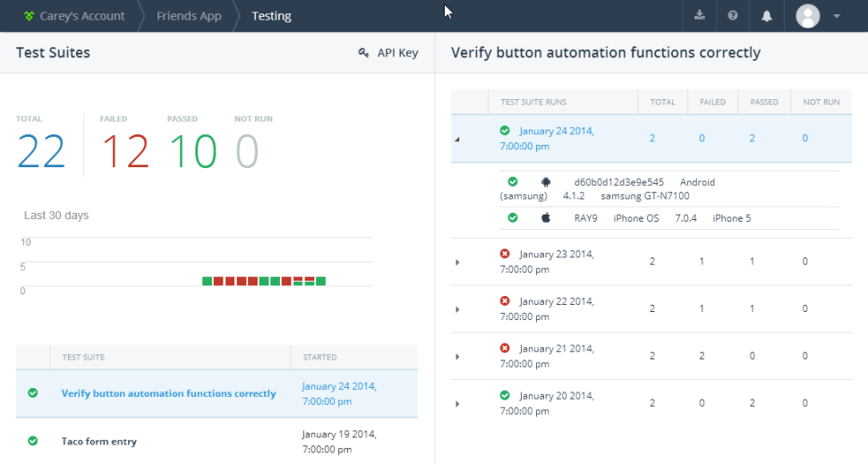The image size is (868, 464).
Task: Open the notifications bell icon
Action: 767,16
